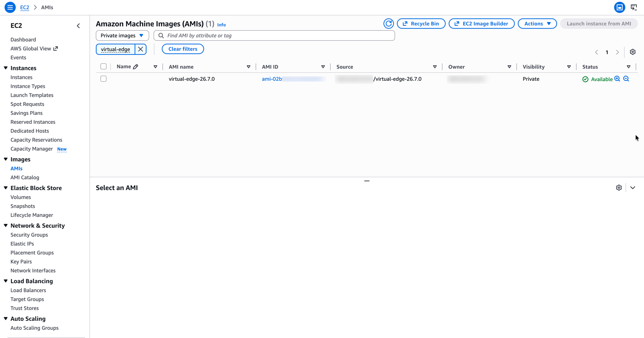Go to next results page
This screenshot has height=338, width=644.
click(617, 52)
